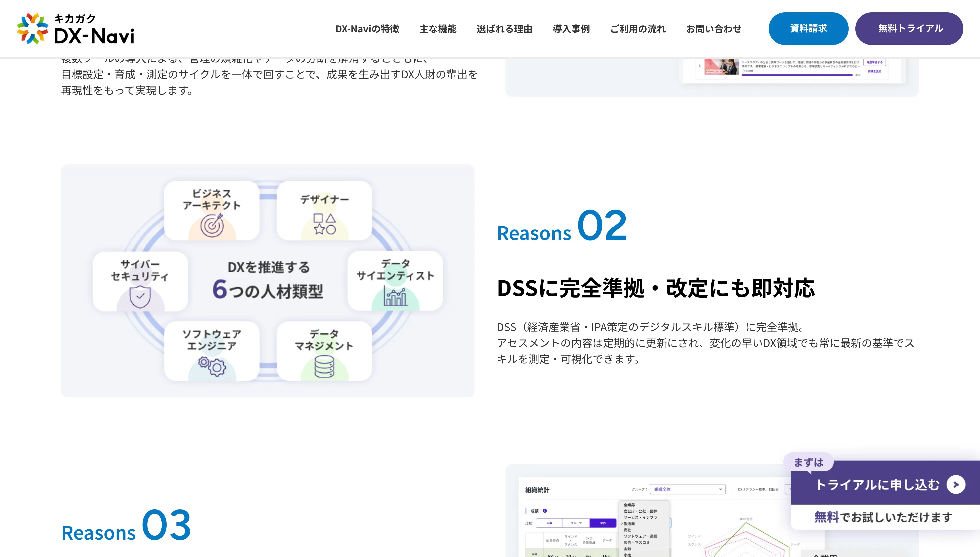Click the course 3 thumbnail image
This screenshot has height=557, width=980.
(721, 67)
